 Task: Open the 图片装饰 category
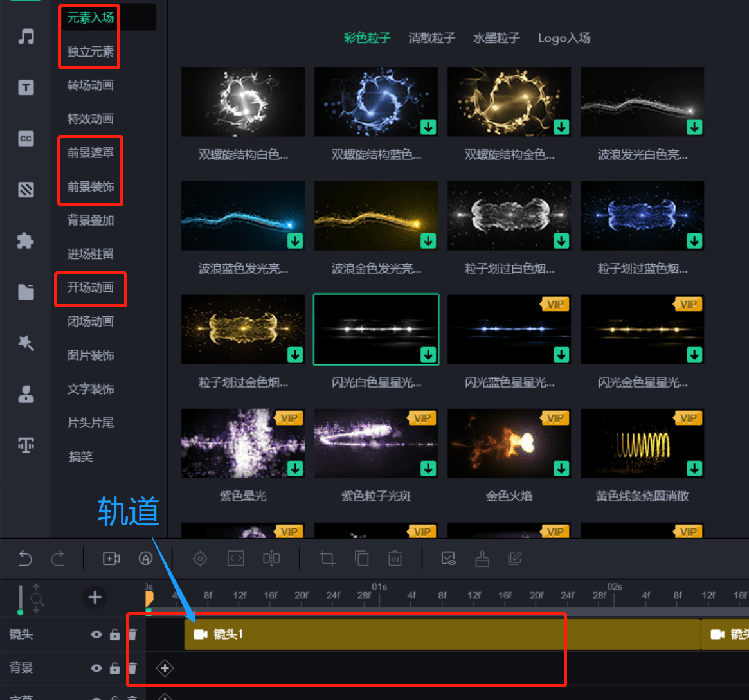click(x=90, y=355)
